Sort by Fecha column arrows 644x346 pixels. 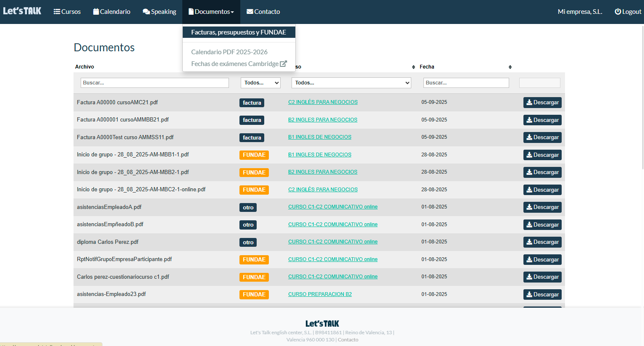pyautogui.click(x=510, y=67)
